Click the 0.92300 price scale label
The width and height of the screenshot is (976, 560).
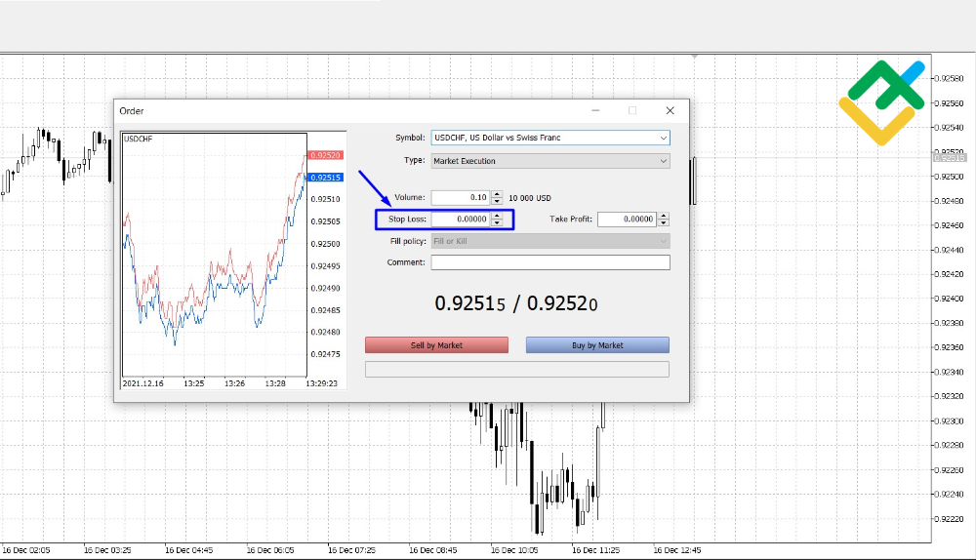[950, 421]
